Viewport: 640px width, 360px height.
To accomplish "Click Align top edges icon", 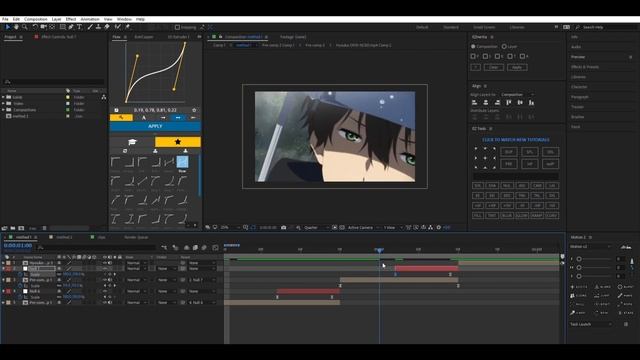I will 509,102.
